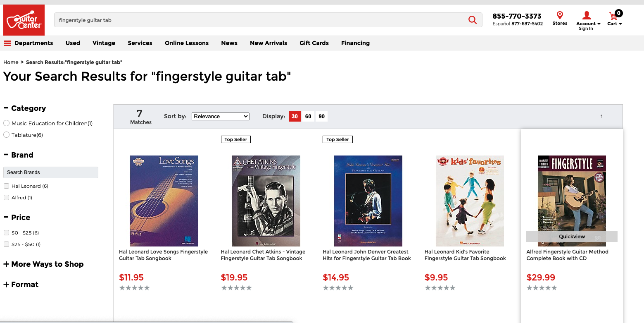Check the Hal Leonard brand filter
644x323 pixels.
[x=6, y=186]
